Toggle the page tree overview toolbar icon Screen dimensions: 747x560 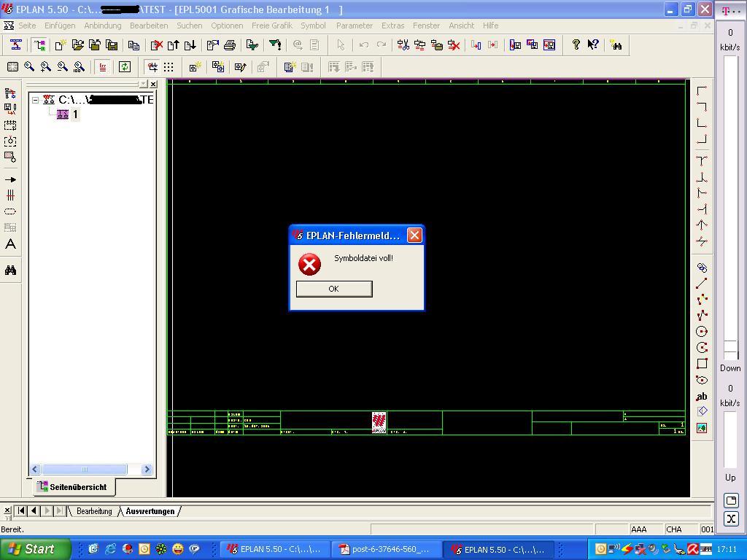coord(41,45)
